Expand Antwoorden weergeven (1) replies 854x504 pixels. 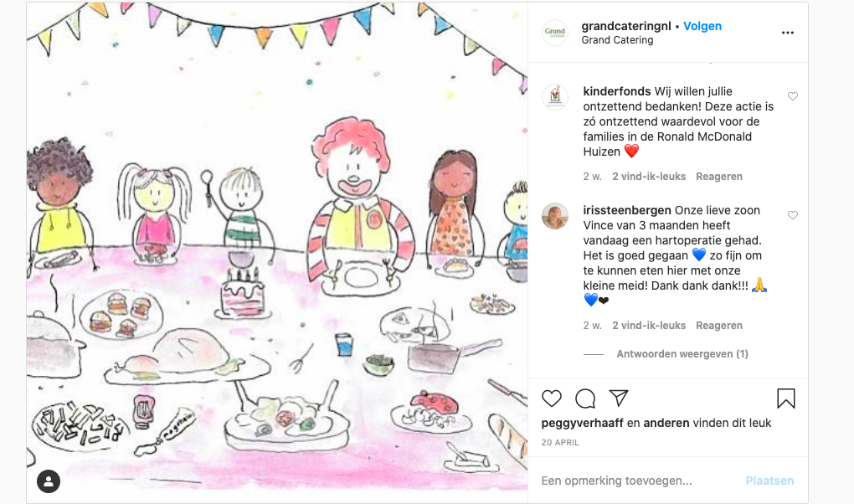coord(682,354)
